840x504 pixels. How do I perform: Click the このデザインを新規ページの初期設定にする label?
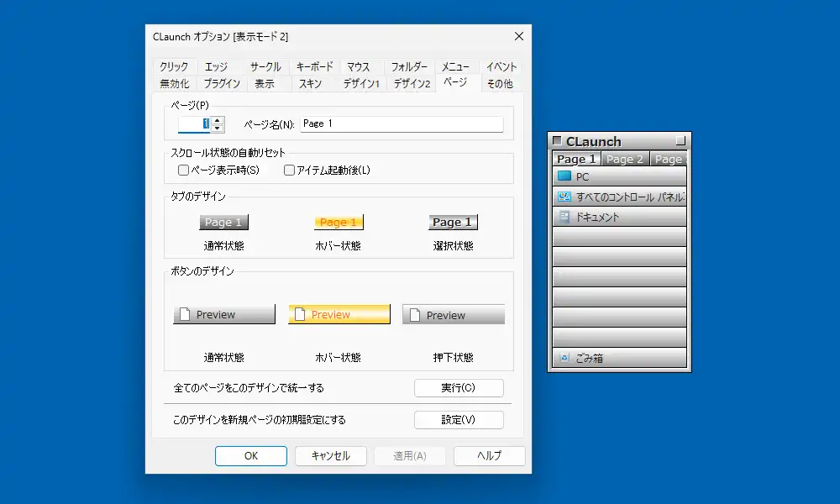click(x=260, y=420)
